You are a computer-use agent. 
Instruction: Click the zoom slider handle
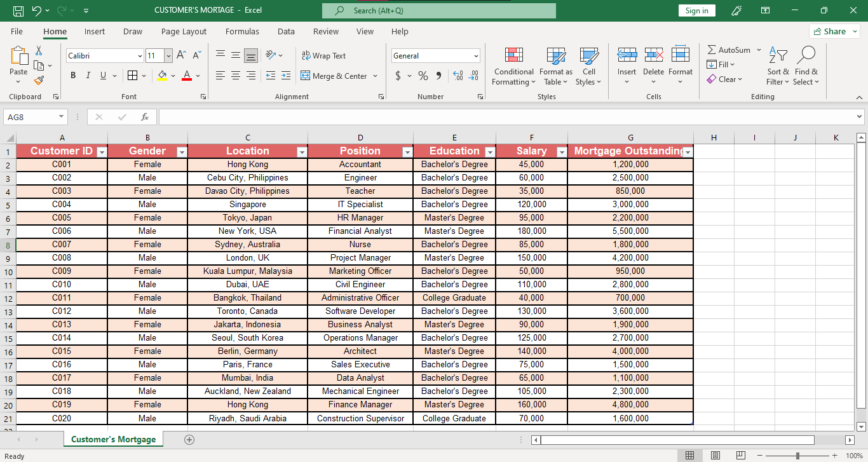click(x=797, y=456)
